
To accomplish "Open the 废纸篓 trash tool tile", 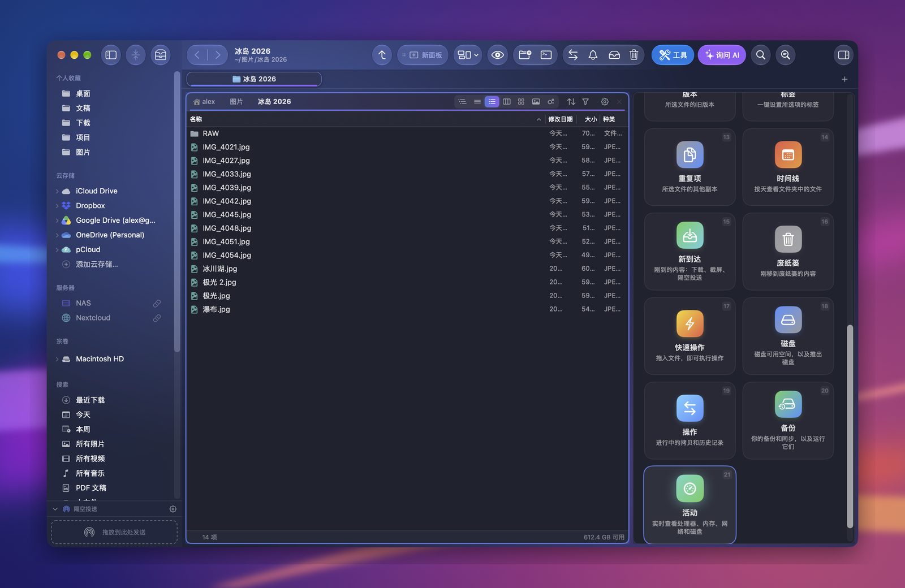I will coord(788,252).
